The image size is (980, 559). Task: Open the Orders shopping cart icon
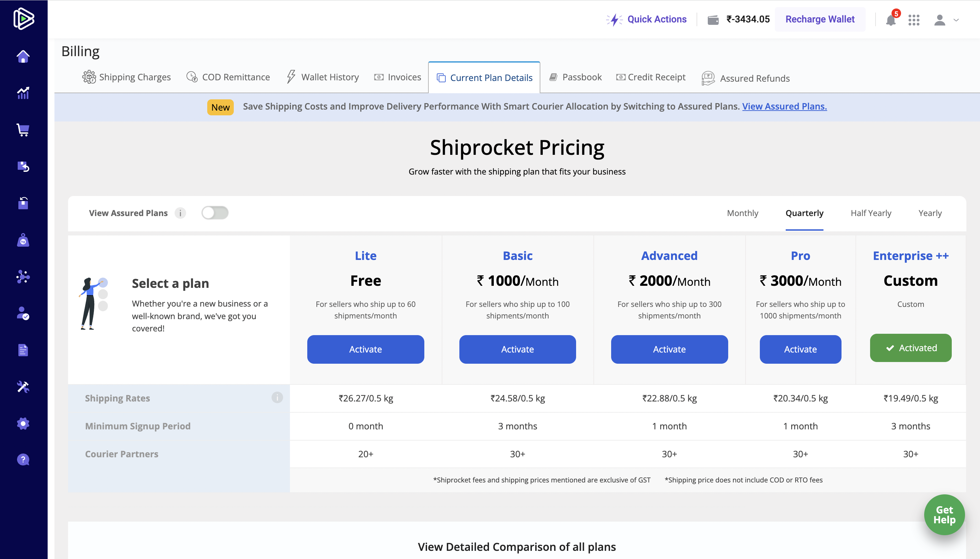pyautogui.click(x=23, y=130)
